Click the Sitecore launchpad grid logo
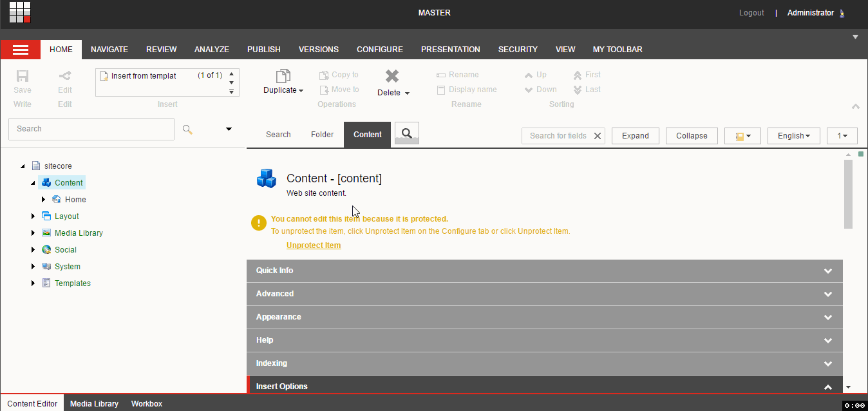 tap(20, 12)
